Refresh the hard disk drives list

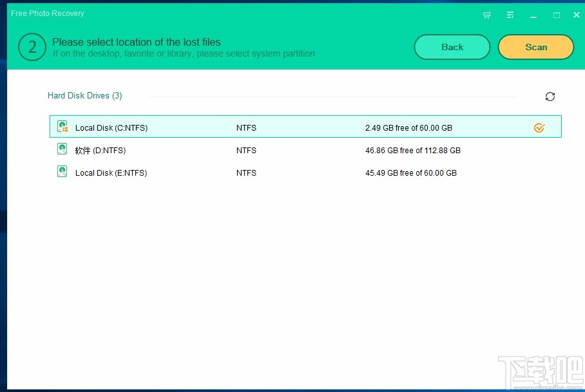pos(550,97)
